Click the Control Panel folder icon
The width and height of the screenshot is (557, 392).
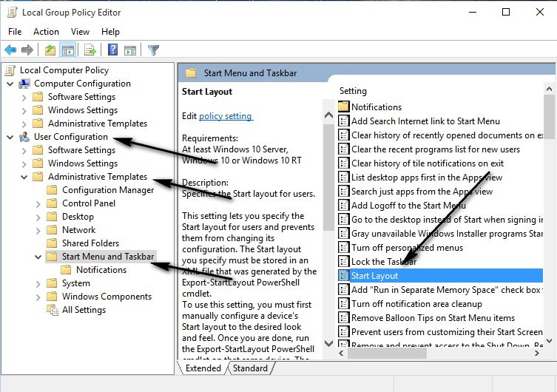[x=52, y=203]
